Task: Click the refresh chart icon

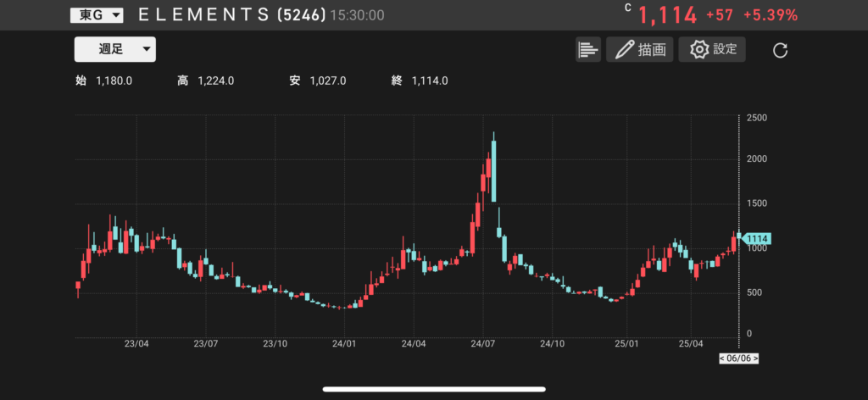Action: coord(780,50)
